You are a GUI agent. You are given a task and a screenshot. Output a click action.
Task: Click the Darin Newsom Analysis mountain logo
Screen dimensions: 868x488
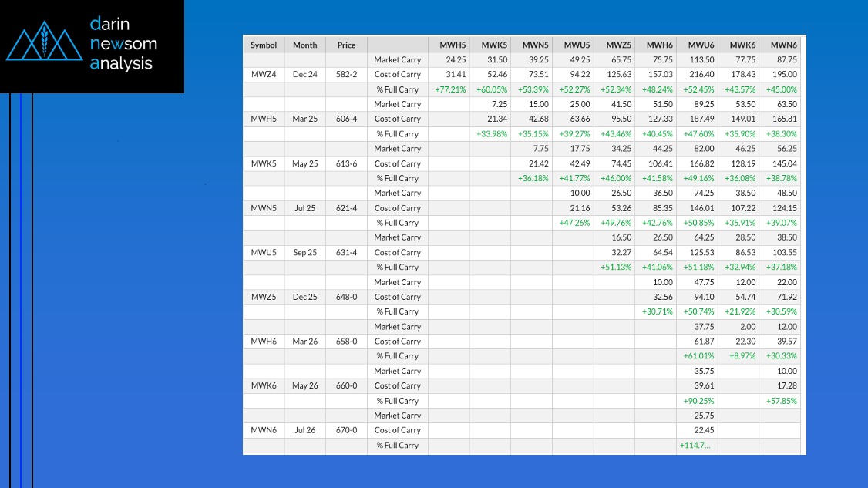point(44,45)
